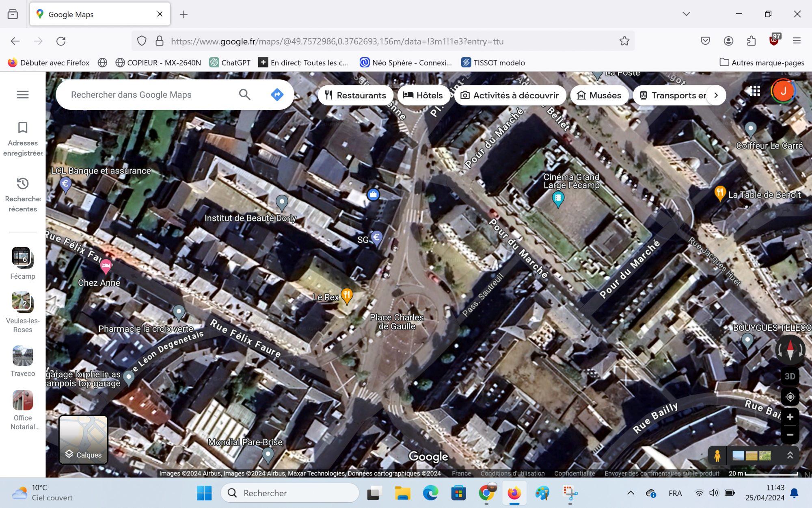Toggle the 3D view button

coord(790,376)
